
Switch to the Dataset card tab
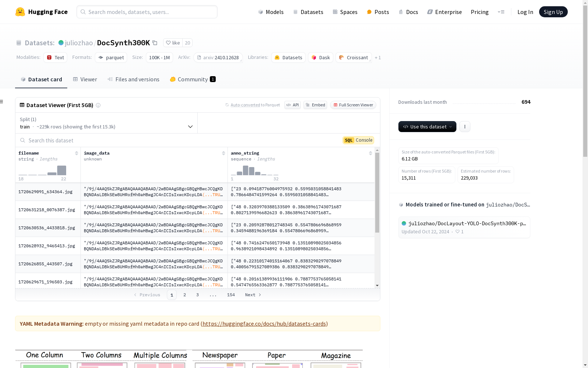coord(41,79)
